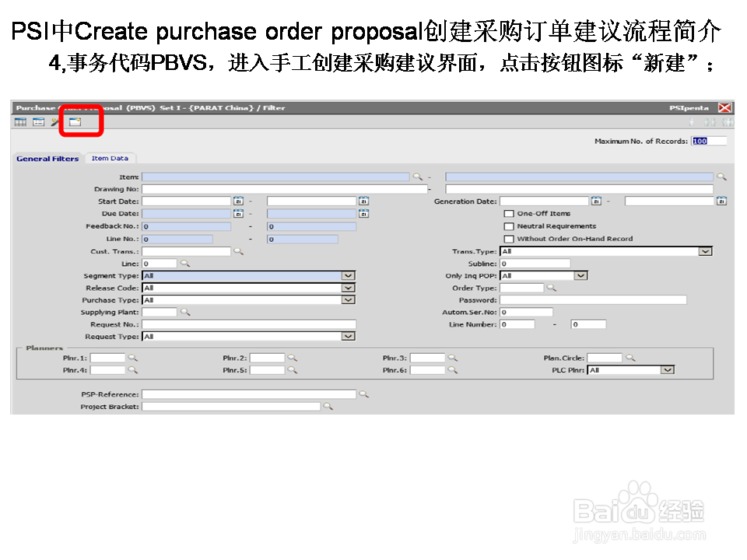The height and width of the screenshot is (560, 747).
Task: Click the form view icon in toolbar
Action: [38, 122]
